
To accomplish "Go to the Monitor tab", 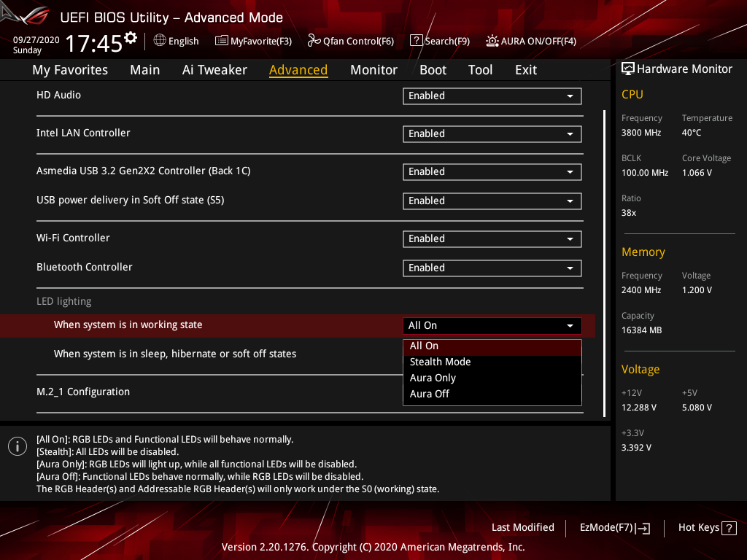I will [x=373, y=70].
